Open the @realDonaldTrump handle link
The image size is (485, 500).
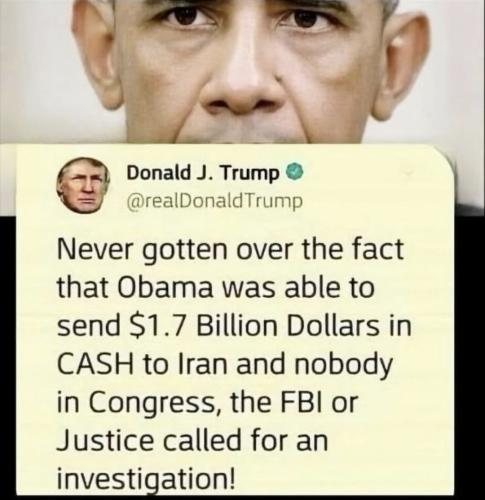pos(215,201)
